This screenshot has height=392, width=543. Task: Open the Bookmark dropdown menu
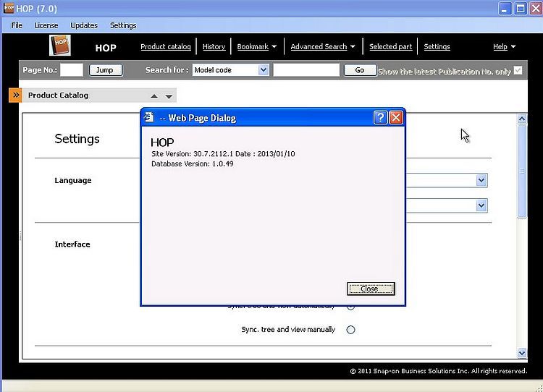click(256, 47)
